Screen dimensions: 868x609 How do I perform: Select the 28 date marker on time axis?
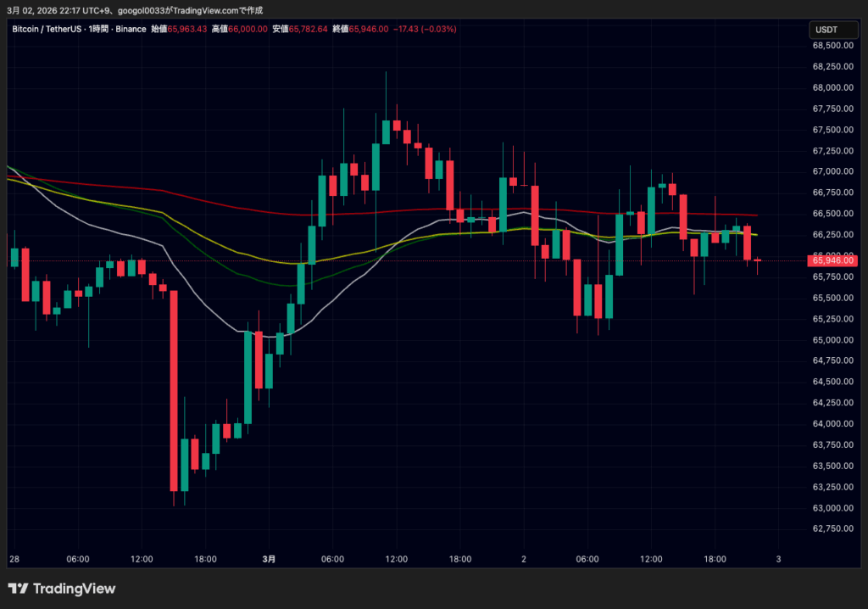(x=14, y=559)
